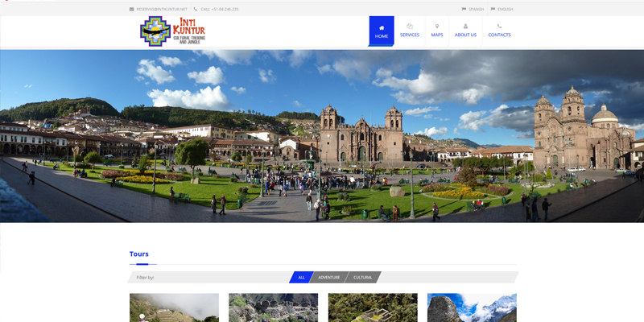
Task: Click the flag icon next to Spanish
Action: point(464,9)
